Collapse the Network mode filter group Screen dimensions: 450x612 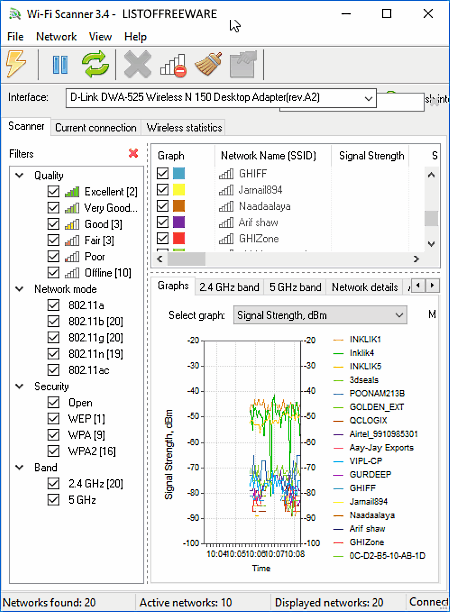pyautogui.click(x=19, y=289)
